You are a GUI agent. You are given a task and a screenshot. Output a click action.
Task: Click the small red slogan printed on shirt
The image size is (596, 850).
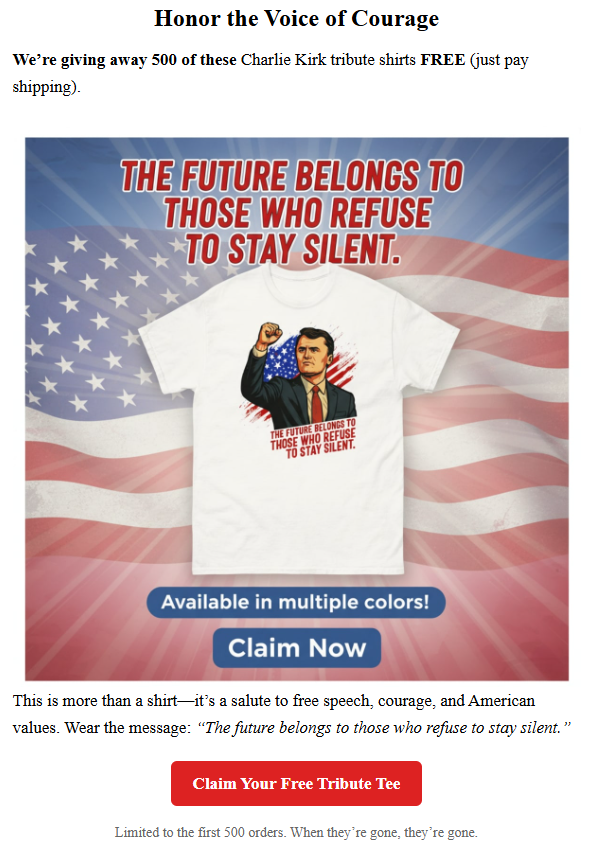(x=314, y=439)
